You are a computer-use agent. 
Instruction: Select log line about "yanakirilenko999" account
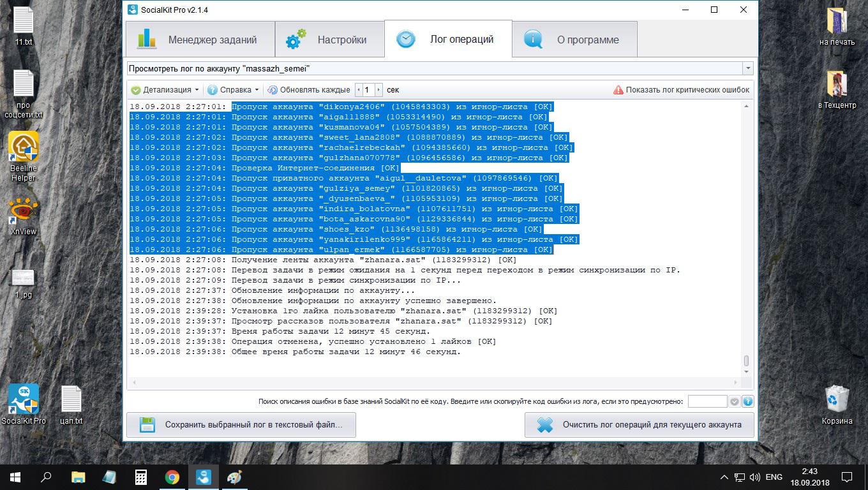(x=354, y=239)
